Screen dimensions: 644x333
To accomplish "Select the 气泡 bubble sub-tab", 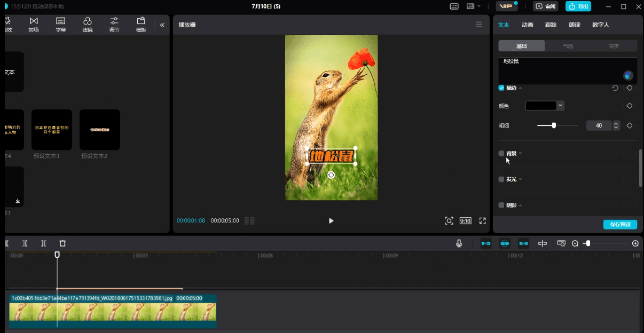I will tap(568, 46).
